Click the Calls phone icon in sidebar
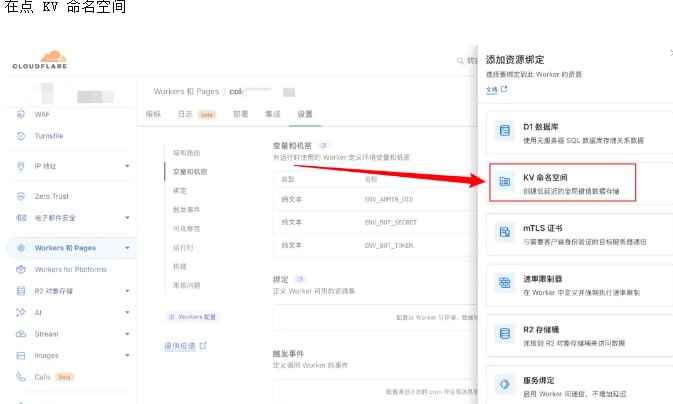The image size is (673, 404). (x=21, y=377)
